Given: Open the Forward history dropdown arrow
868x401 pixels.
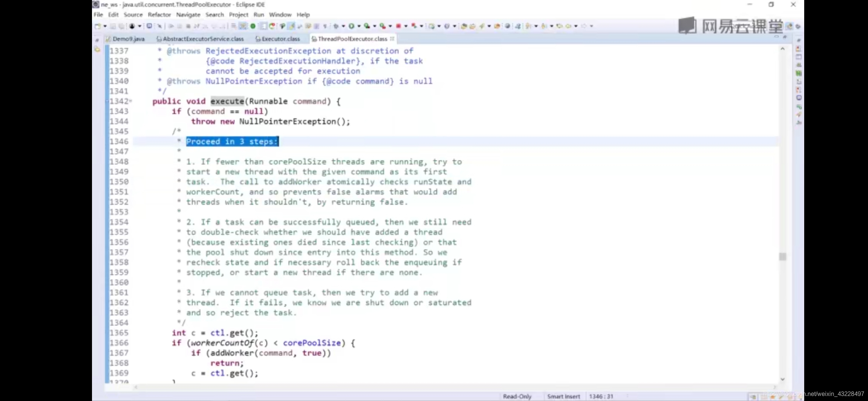Looking at the screenshot, I should tap(591, 26).
